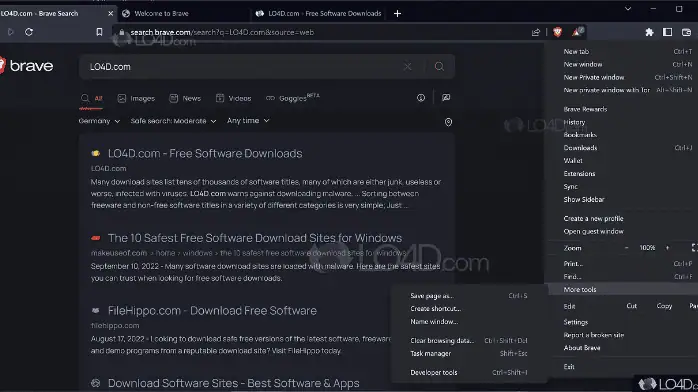Click Cut in Edit row

coord(632,306)
